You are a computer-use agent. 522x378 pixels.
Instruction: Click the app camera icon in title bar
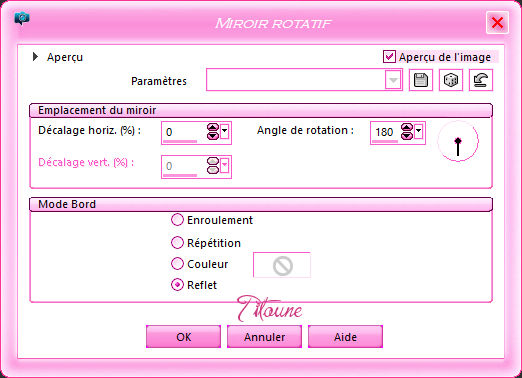click(22, 18)
